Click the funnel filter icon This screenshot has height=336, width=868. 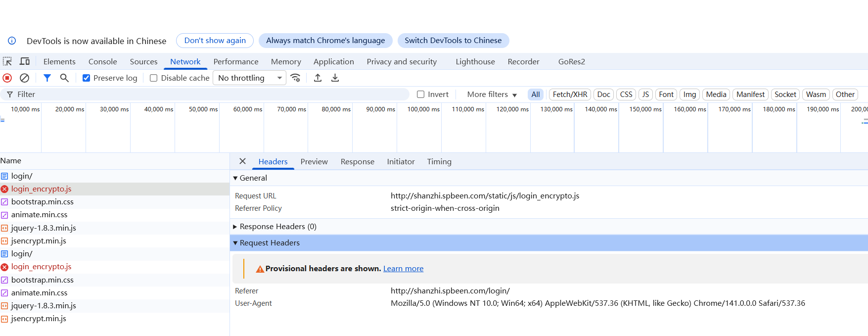click(x=47, y=78)
